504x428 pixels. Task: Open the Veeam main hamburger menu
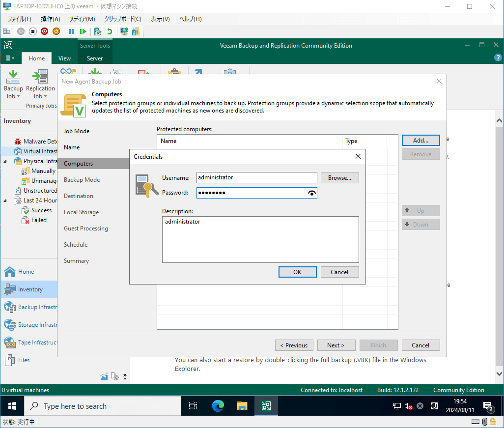[x=10, y=58]
